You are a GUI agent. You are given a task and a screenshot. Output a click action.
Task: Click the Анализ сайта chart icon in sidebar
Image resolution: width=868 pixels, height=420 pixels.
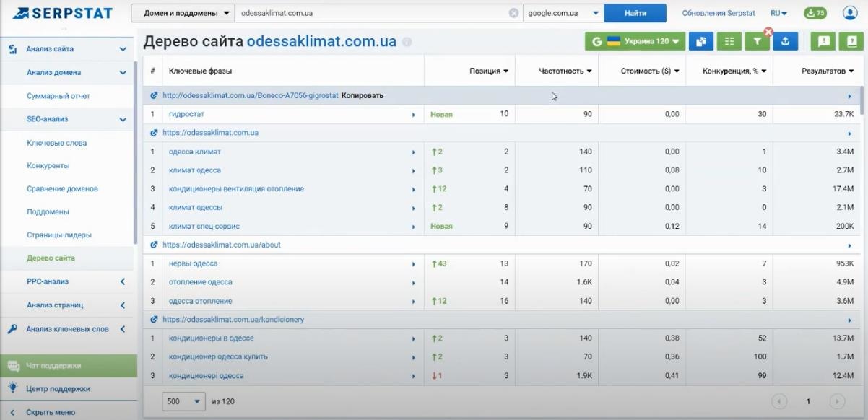(12, 49)
